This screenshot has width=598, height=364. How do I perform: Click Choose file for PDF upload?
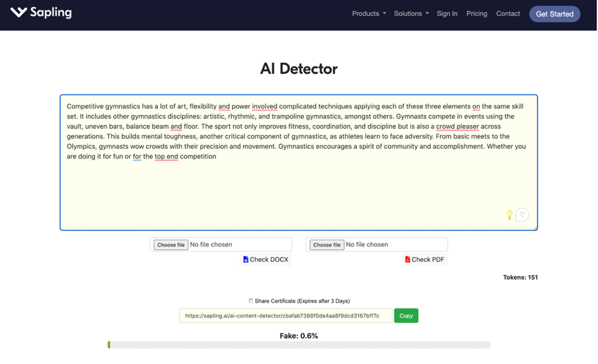(326, 244)
